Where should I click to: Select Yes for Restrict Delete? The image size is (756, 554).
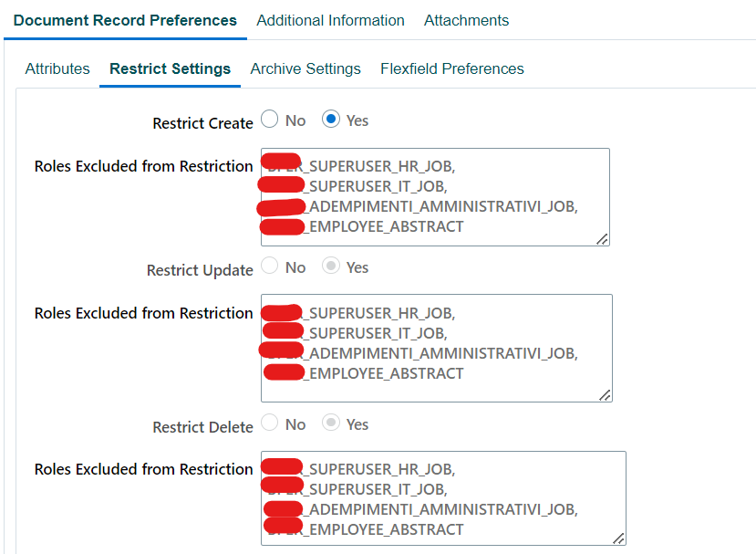[x=332, y=423]
